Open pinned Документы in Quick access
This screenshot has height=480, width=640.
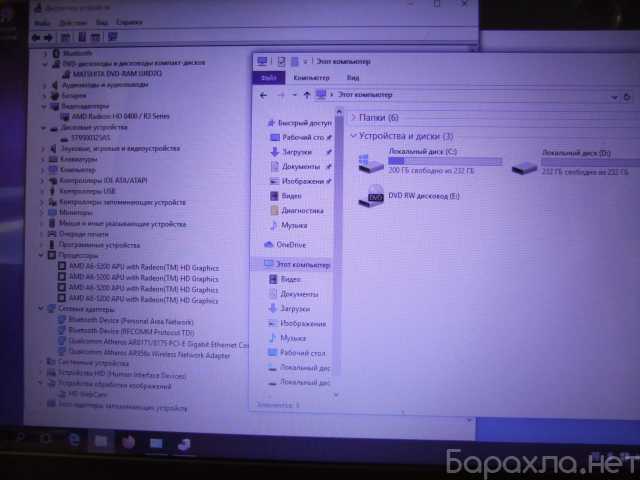point(301,167)
